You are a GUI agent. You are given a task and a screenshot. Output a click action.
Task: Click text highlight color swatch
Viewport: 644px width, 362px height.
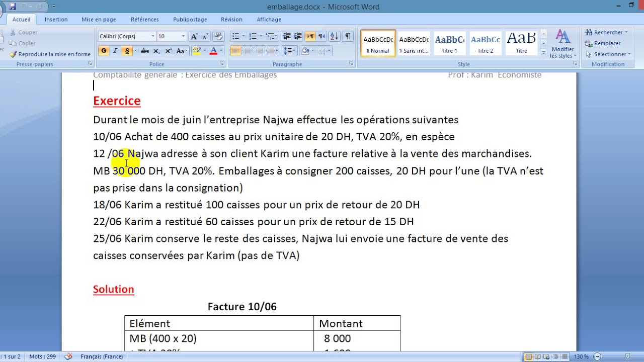tap(197, 51)
